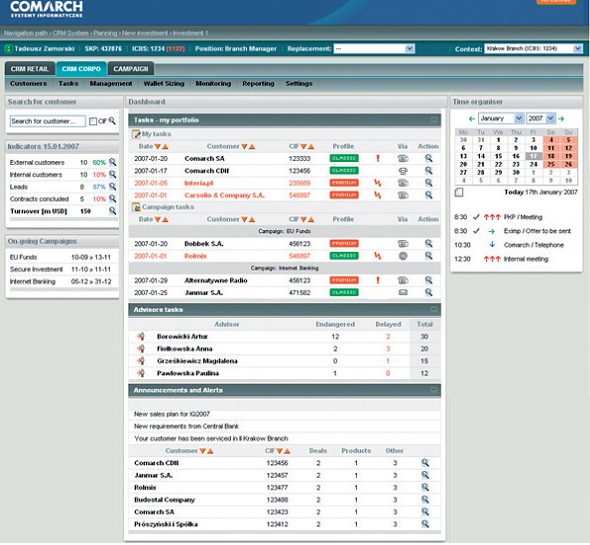Screen dimensions: 590x545
Task: Click the Campaign tasks icon
Action: coord(135,207)
